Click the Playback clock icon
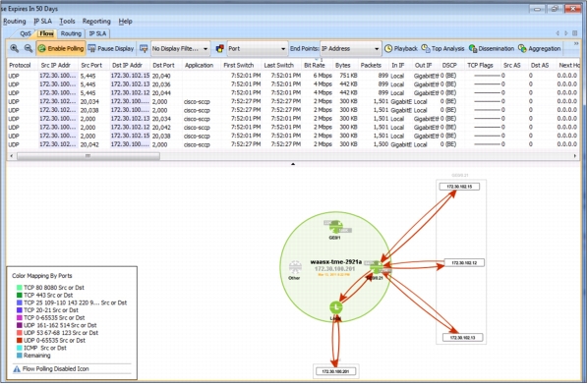Image resolution: width=588 pixels, height=385 pixels. [x=388, y=49]
